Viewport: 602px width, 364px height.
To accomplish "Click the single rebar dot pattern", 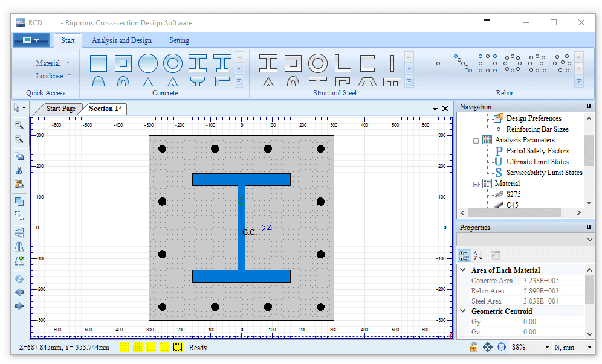I will [438, 63].
